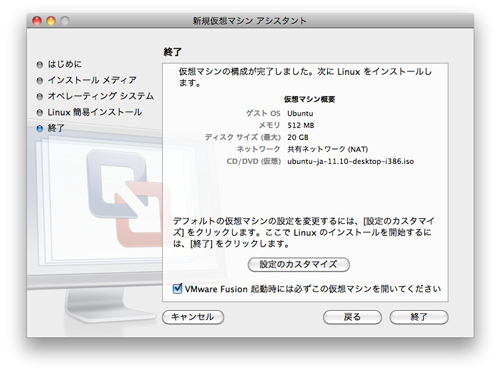This screenshot has width=500, height=377.
Task: Click the 戻る (Back) button
Action: click(x=352, y=317)
